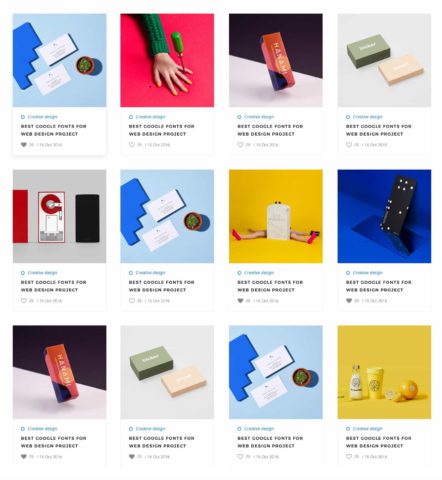This screenshot has width=442, height=480.
Task: Click heart icon under bottom-row green boxes image
Action: click(x=132, y=457)
